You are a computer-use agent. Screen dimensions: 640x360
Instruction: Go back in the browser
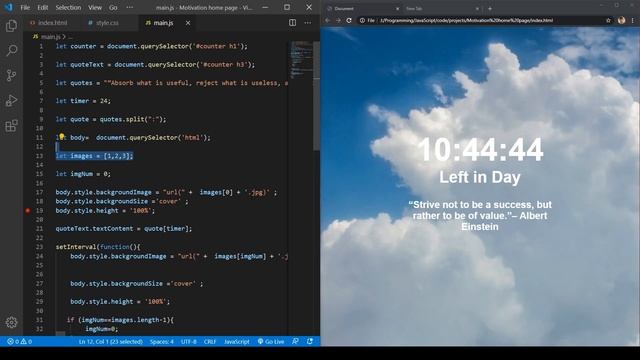(x=327, y=20)
